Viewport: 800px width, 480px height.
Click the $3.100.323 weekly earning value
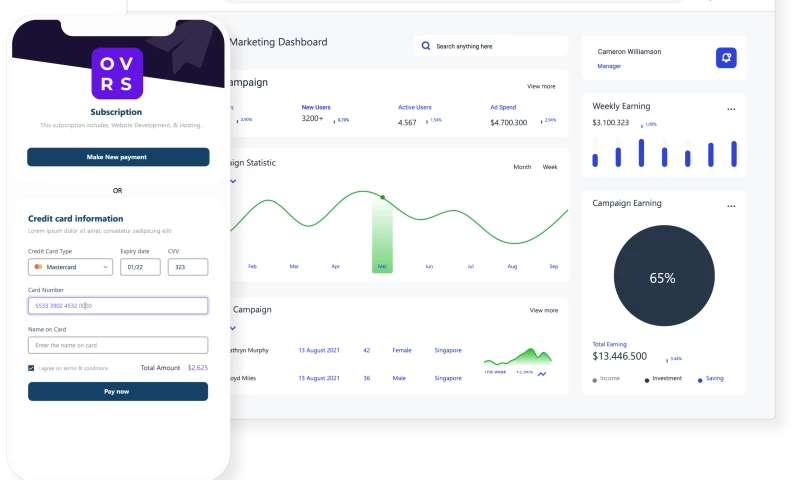611,123
